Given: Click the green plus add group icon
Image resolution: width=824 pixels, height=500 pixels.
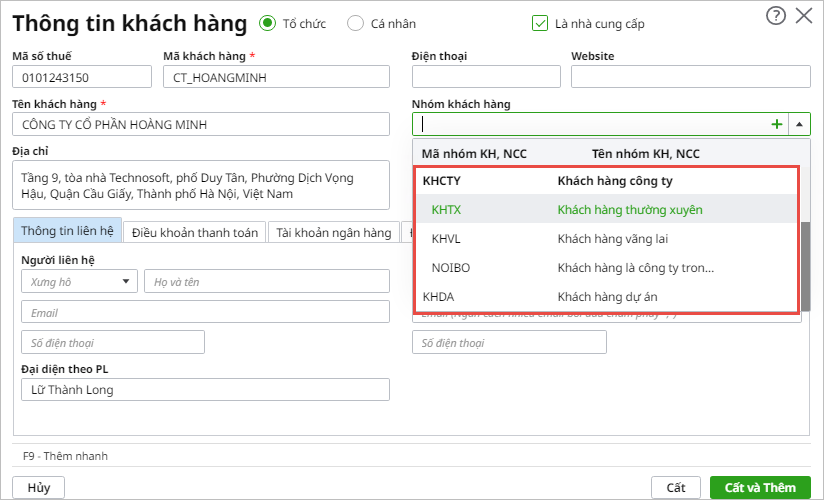Looking at the screenshot, I should pos(777,125).
